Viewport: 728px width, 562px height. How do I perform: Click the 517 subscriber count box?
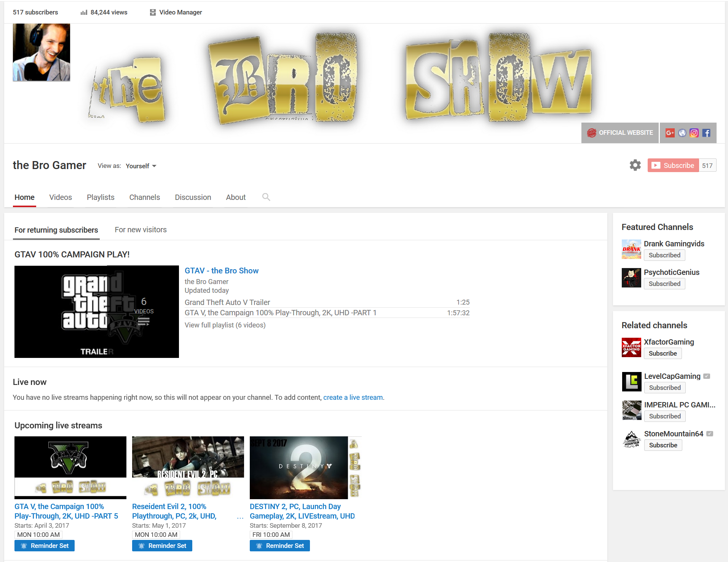pyautogui.click(x=707, y=165)
